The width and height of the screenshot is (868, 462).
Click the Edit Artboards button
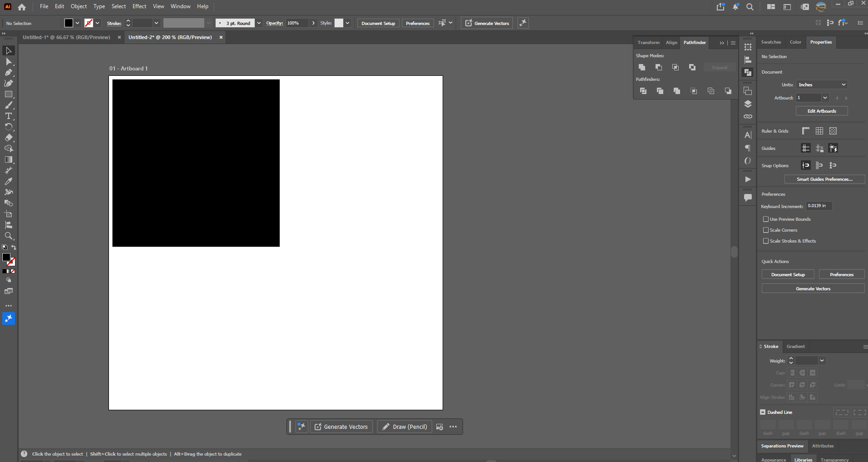point(822,111)
